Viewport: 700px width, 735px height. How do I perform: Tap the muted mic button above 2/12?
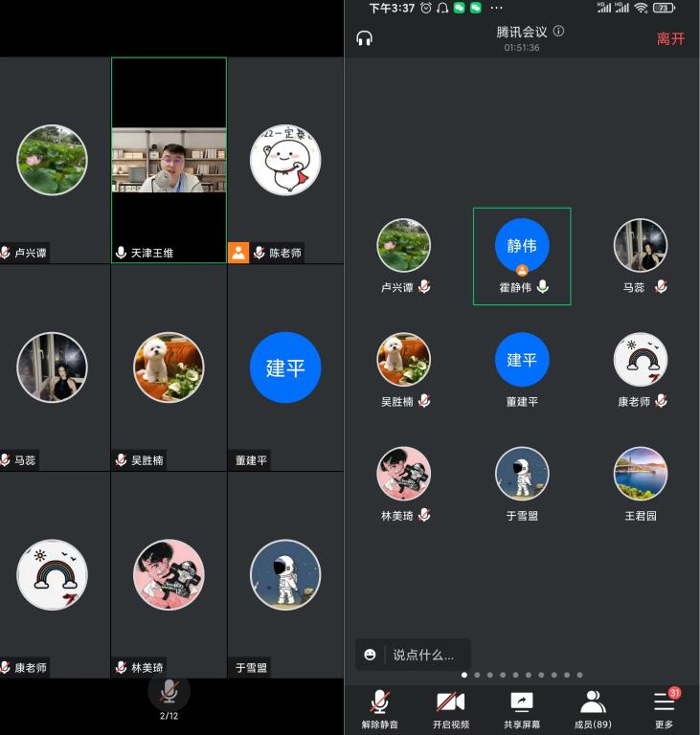pos(169,692)
